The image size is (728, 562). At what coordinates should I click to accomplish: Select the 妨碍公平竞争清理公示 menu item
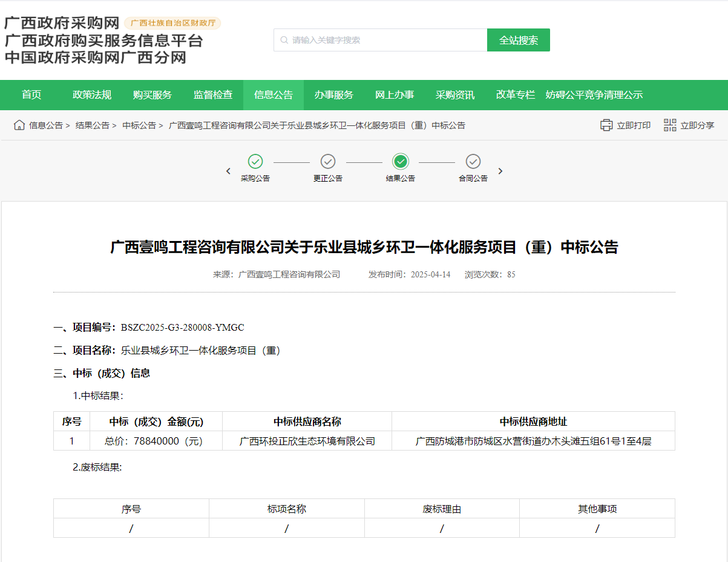(x=594, y=95)
